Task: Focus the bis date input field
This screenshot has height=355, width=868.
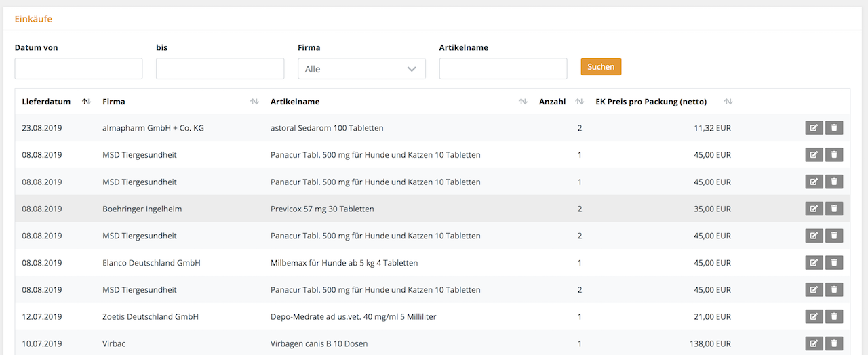Action: 220,68
